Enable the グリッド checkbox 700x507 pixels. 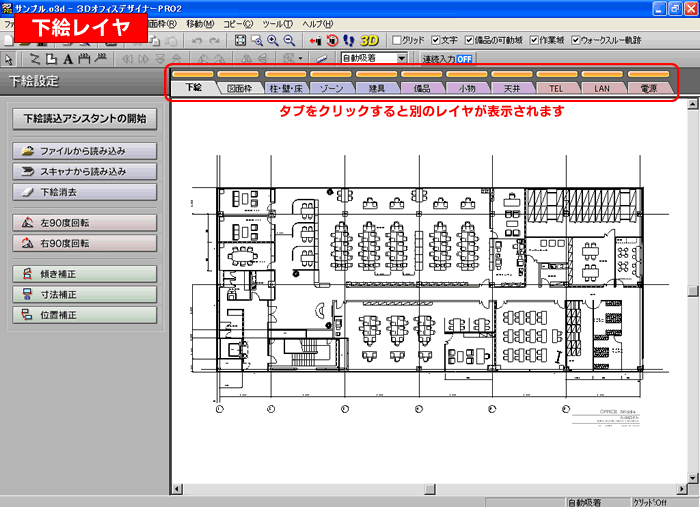(x=397, y=40)
